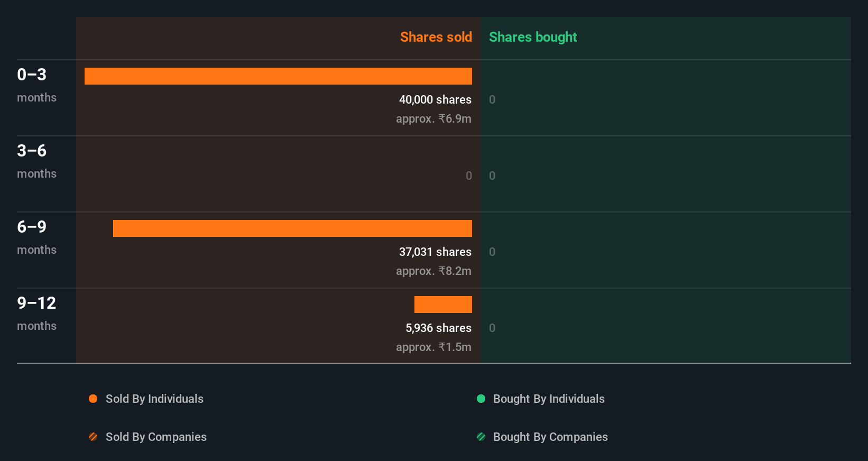Click the striped Sold By Companies legend icon

click(93, 437)
